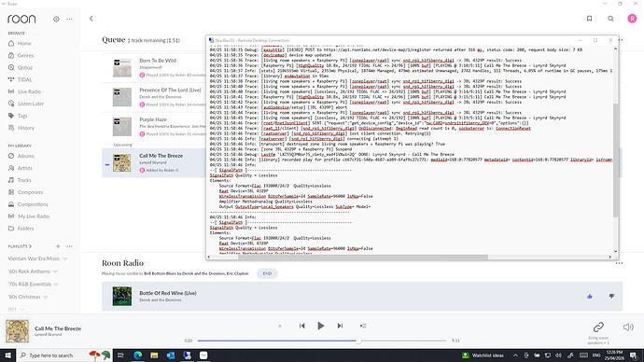Open Windows Start menu

coord(7,355)
